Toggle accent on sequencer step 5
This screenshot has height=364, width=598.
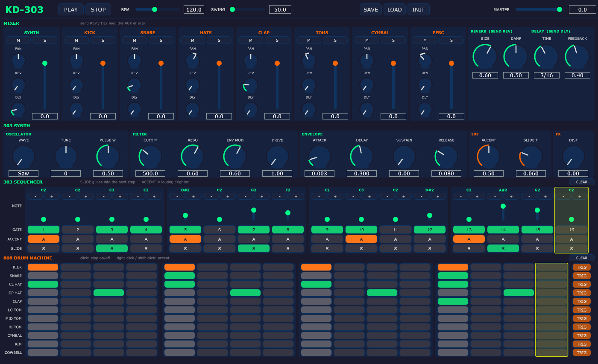coord(185,239)
